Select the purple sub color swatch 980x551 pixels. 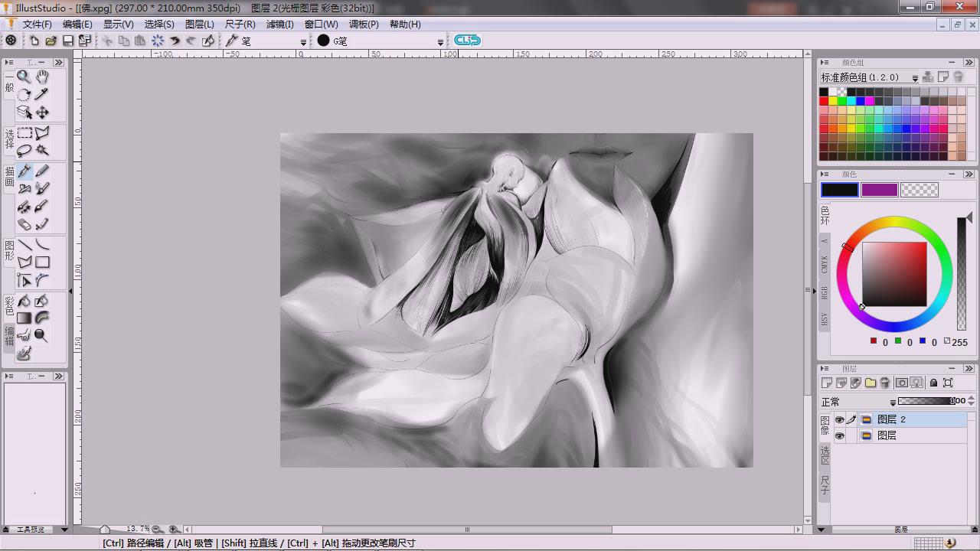[x=880, y=190]
